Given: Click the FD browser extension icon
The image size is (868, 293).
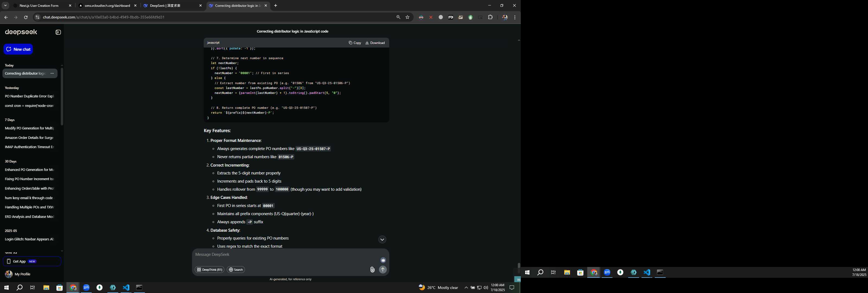Looking at the screenshot, I should [451, 18].
